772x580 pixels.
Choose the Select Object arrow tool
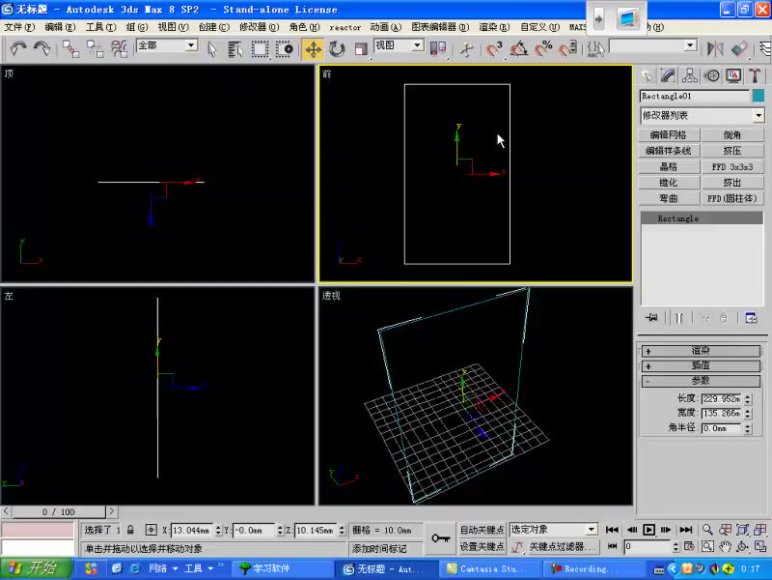click(x=212, y=49)
